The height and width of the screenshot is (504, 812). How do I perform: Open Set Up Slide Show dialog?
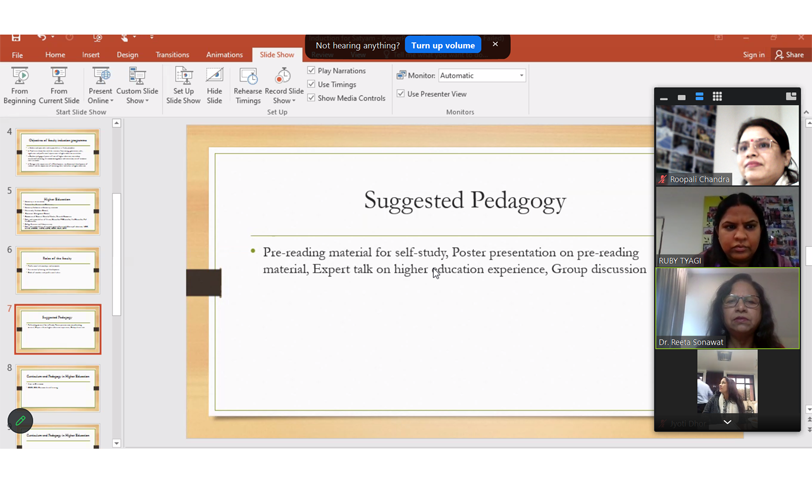click(183, 85)
